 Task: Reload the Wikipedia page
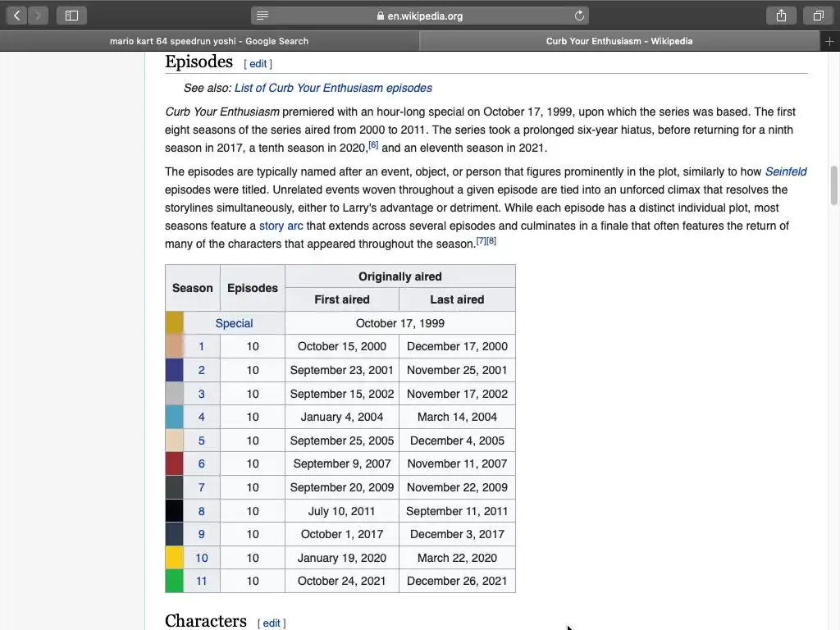coord(579,16)
